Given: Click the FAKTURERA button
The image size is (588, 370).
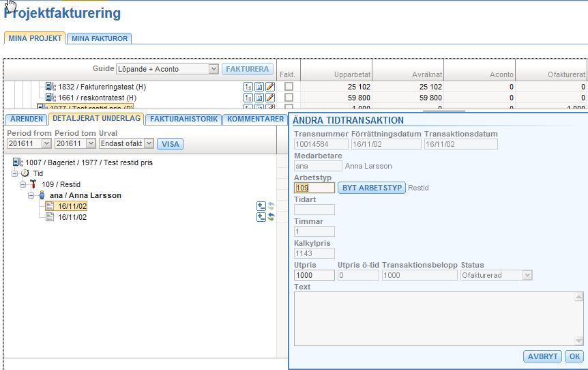Looking at the screenshot, I should pos(248,69).
